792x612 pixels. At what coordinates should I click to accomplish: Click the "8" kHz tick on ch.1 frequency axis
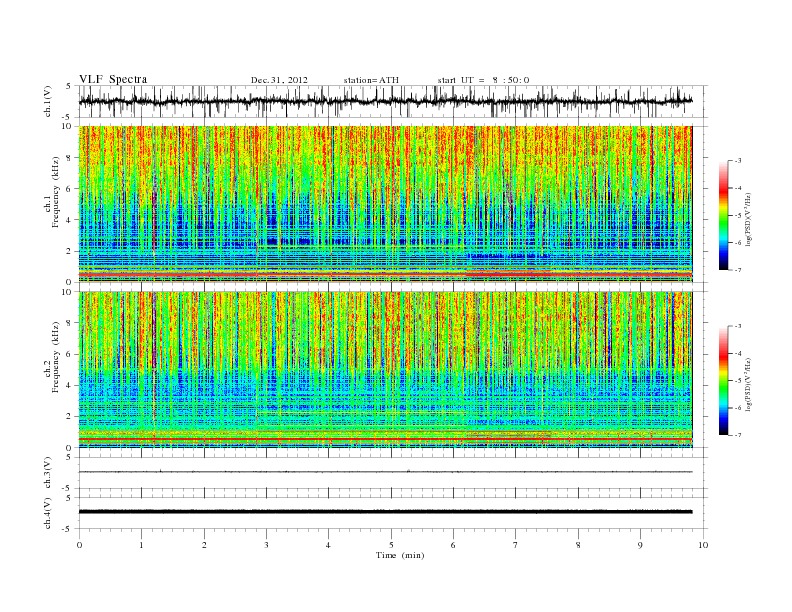tap(70, 158)
